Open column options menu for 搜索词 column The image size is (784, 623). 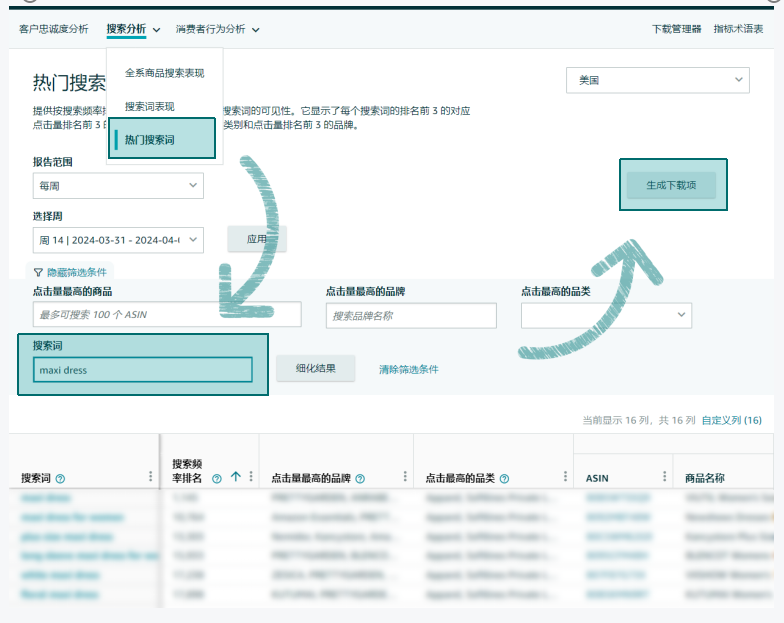coord(151,477)
